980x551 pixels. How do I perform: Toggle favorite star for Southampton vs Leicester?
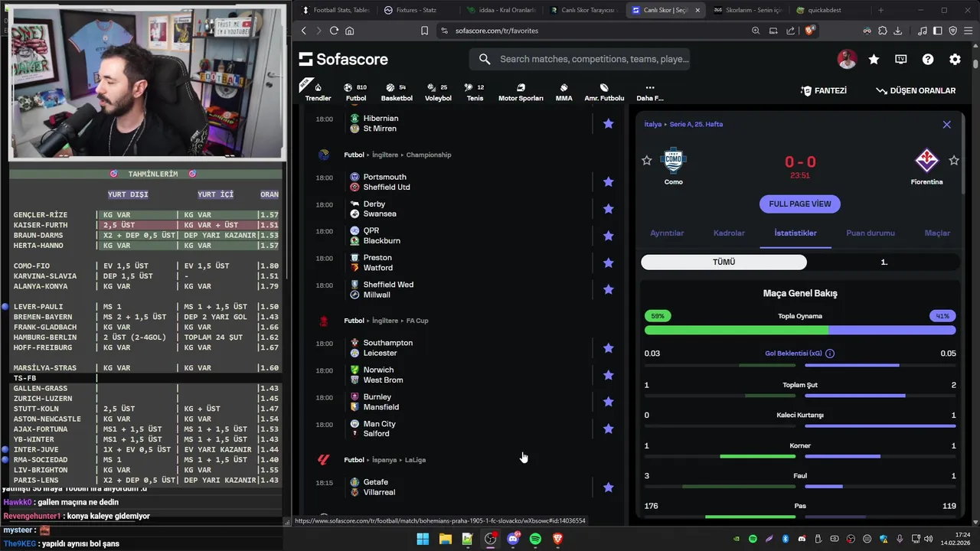[608, 348]
